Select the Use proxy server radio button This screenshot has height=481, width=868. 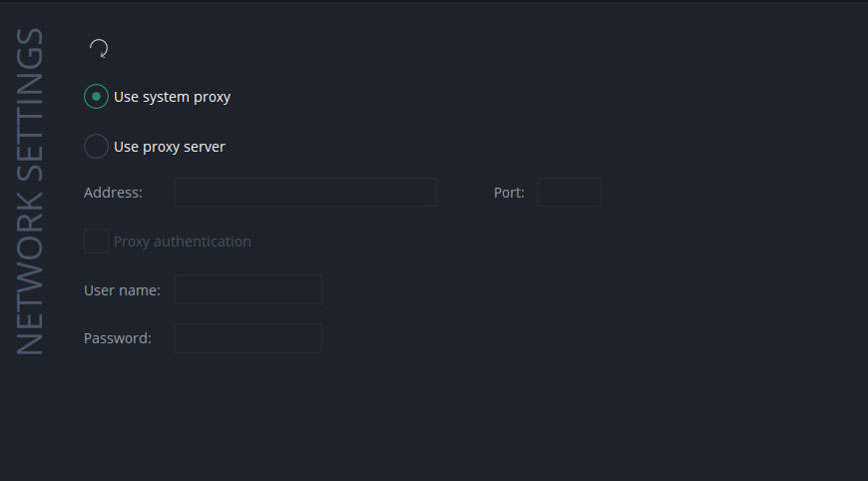96,147
